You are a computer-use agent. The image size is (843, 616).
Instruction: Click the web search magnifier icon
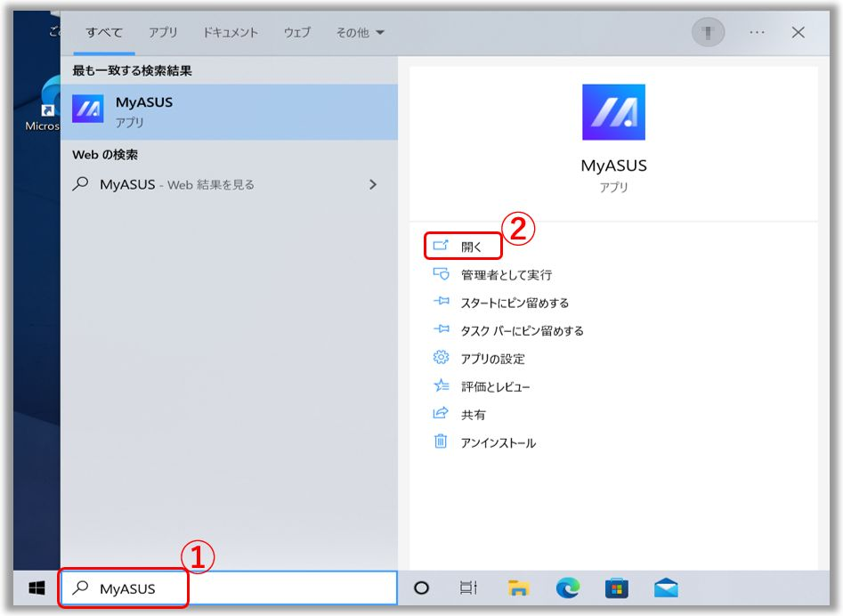pos(80,184)
